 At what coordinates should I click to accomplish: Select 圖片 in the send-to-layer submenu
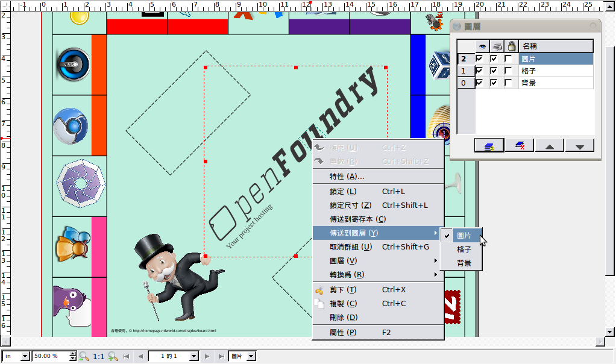(x=461, y=236)
